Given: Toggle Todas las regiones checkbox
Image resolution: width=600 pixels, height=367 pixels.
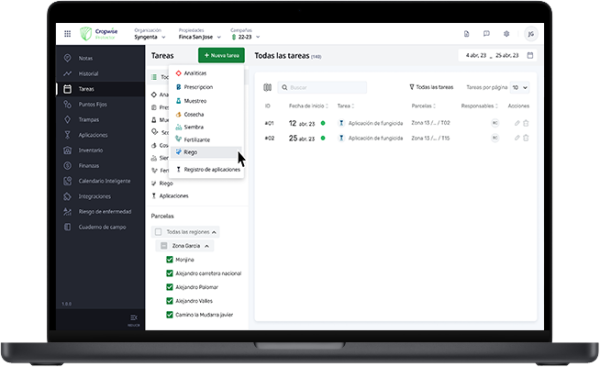Looking at the screenshot, I should 158,232.
